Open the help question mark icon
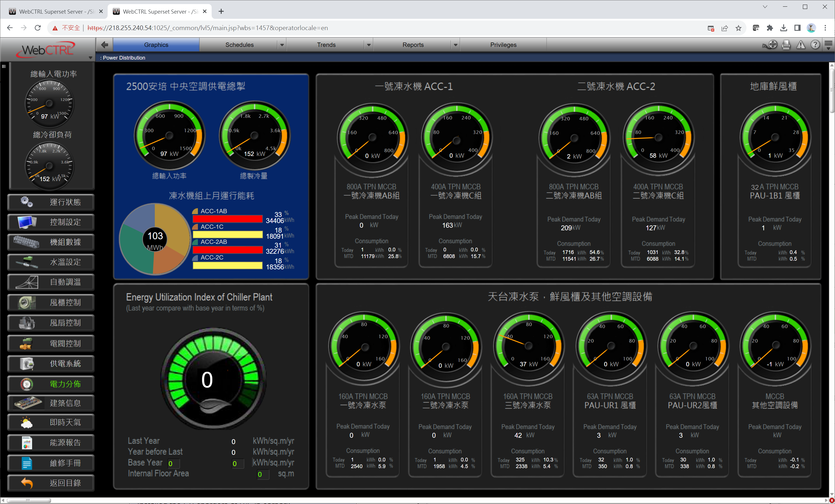Viewport: 835px width, 504px height. pos(815,45)
